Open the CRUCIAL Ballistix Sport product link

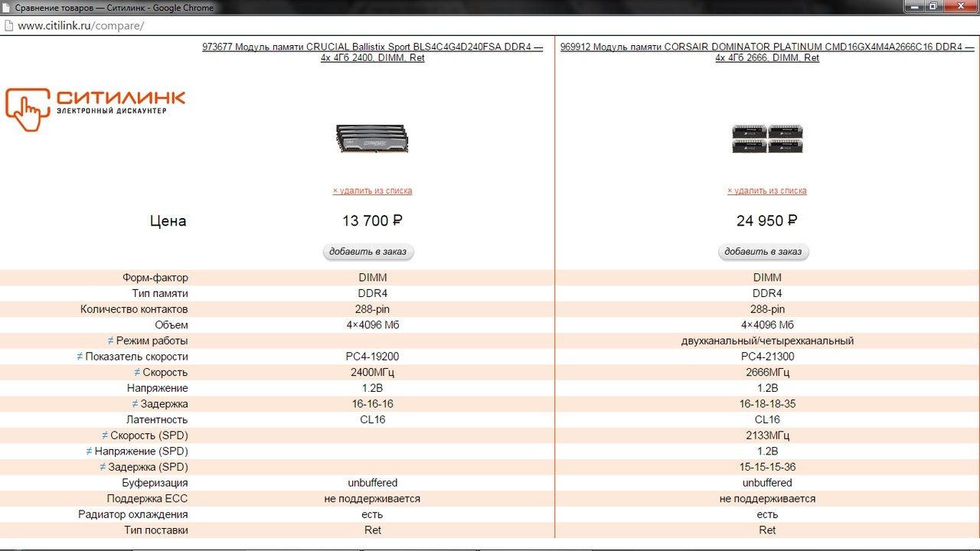[x=372, y=52]
